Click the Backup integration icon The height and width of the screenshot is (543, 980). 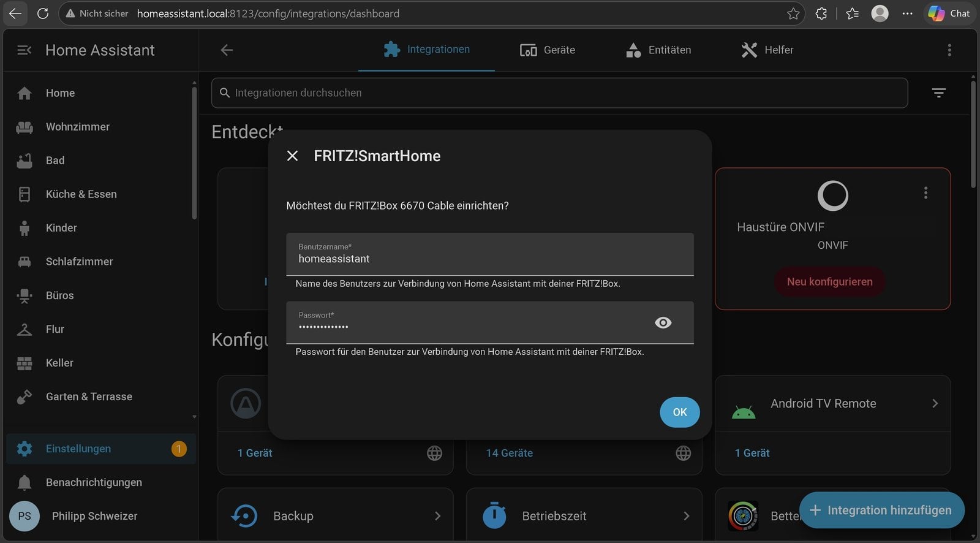[244, 516]
